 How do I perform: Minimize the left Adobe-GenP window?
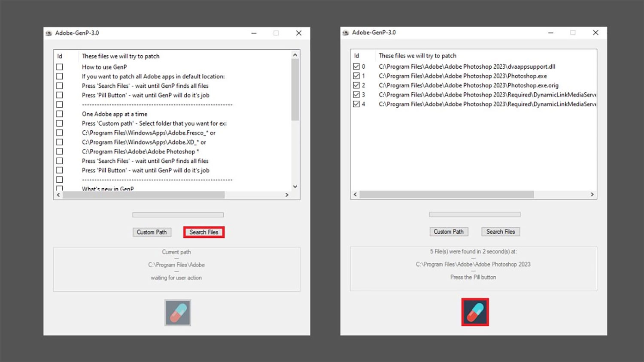click(x=254, y=33)
